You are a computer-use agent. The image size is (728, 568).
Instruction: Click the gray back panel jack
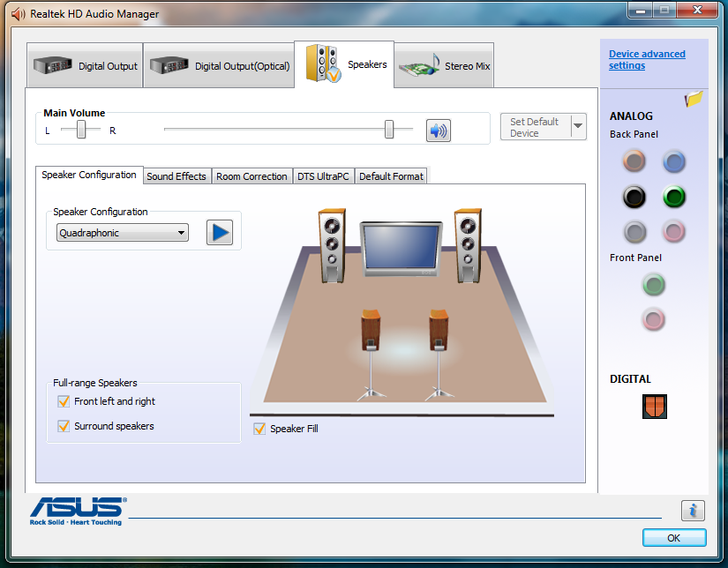coord(634,232)
